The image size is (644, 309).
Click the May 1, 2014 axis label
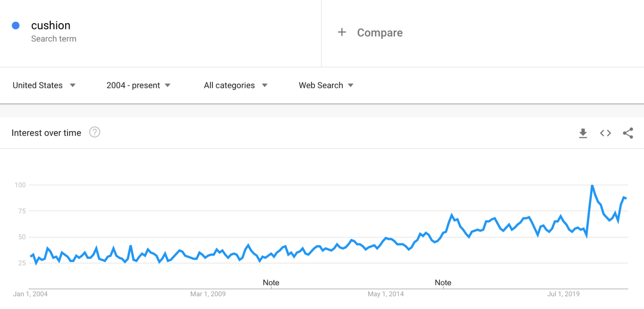point(386,294)
